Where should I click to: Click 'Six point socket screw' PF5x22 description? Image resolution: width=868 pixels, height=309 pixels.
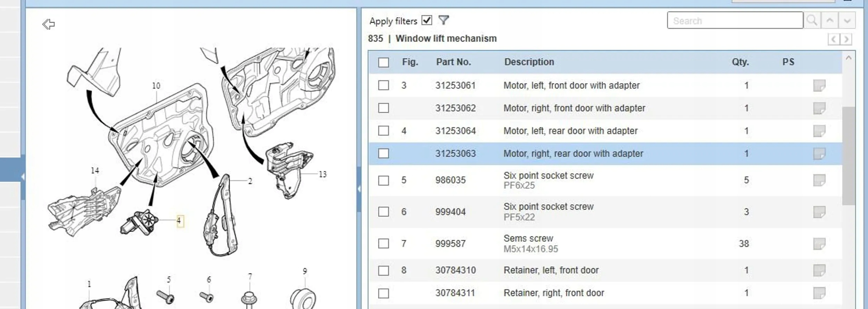tap(549, 207)
